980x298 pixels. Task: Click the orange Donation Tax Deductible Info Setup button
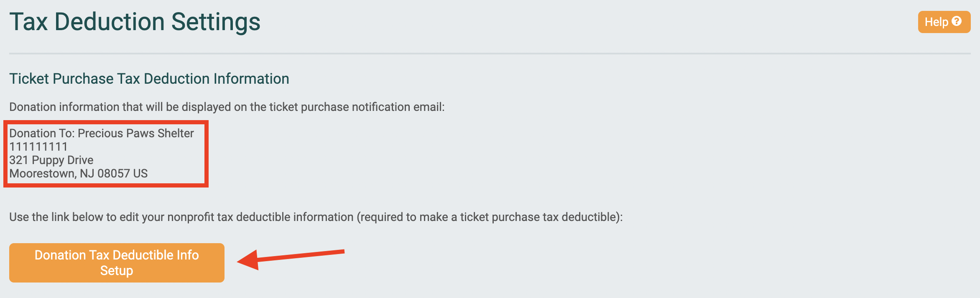[x=117, y=262]
